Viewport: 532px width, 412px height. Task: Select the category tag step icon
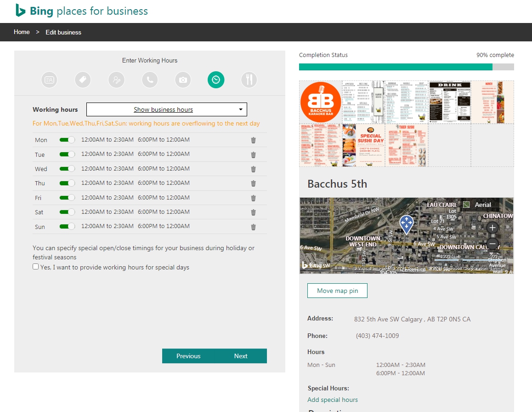coord(83,80)
